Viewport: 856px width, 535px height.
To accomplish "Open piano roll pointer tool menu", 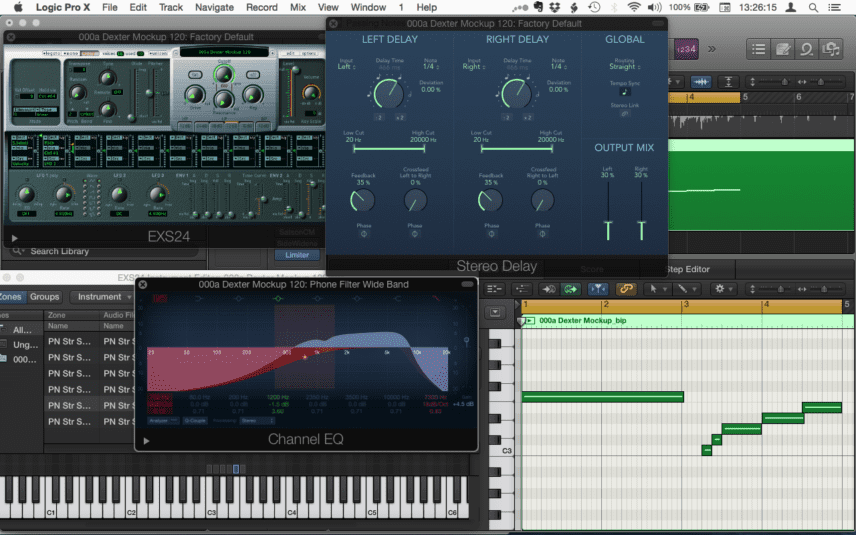I will 657,289.
